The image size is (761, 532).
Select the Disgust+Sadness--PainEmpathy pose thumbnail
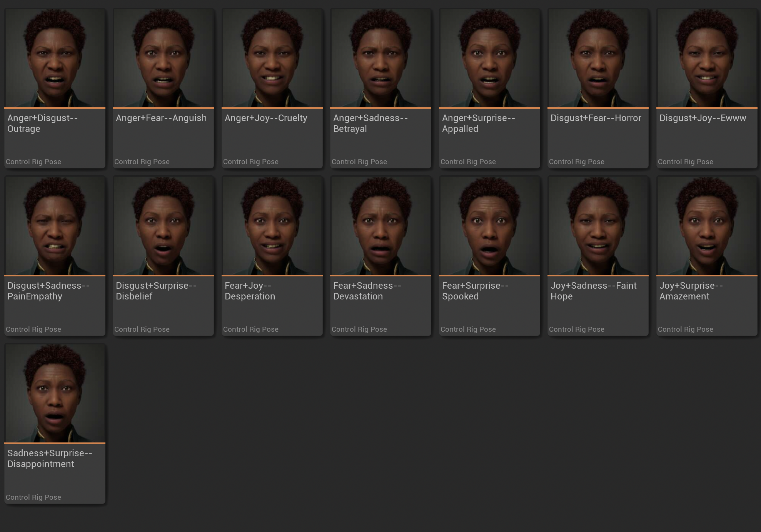[x=55, y=226]
